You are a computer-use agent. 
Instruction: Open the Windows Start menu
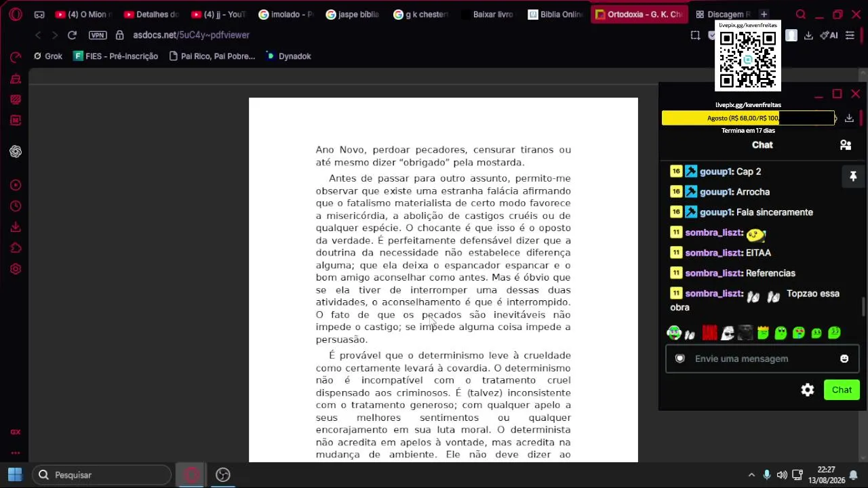pyautogui.click(x=15, y=475)
